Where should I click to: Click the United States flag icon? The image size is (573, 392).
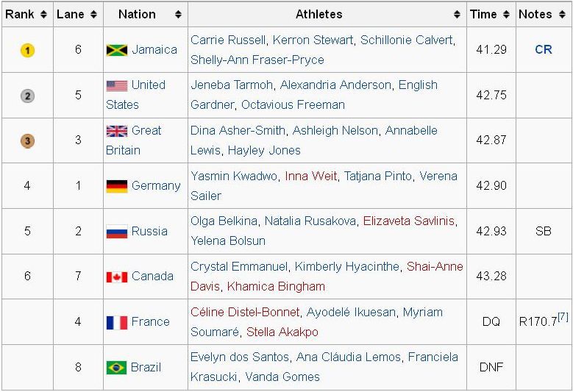(x=117, y=85)
